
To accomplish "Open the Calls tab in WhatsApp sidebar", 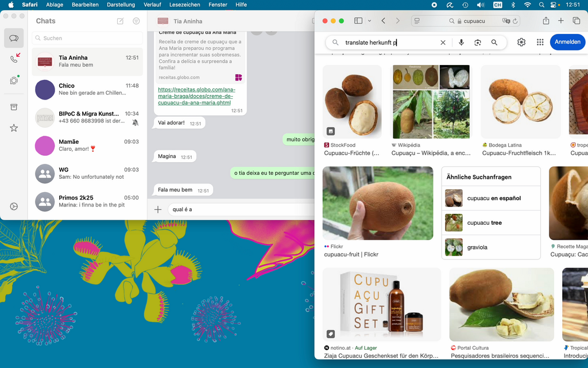I will click(x=14, y=59).
